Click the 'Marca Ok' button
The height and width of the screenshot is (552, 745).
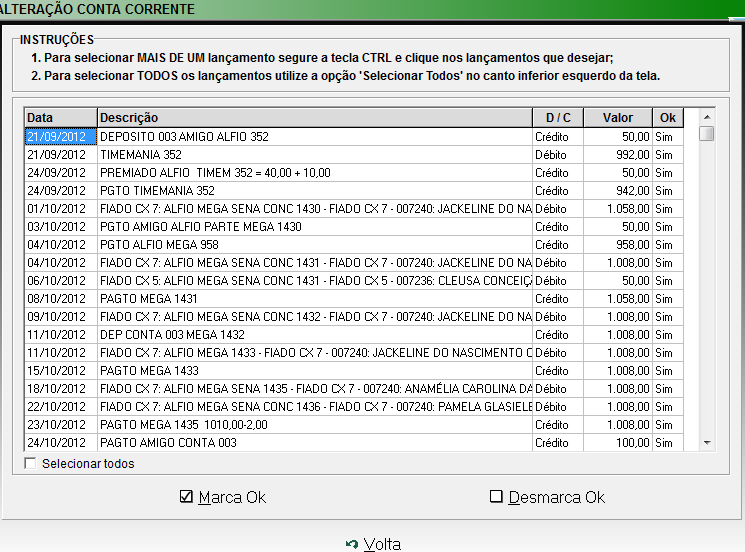[x=223, y=497]
